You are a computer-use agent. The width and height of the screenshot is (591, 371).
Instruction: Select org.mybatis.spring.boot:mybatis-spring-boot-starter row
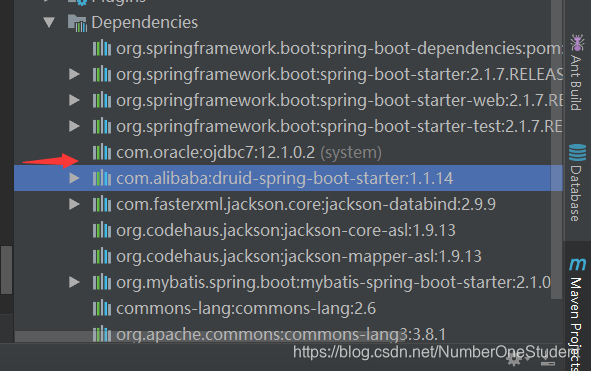(334, 283)
